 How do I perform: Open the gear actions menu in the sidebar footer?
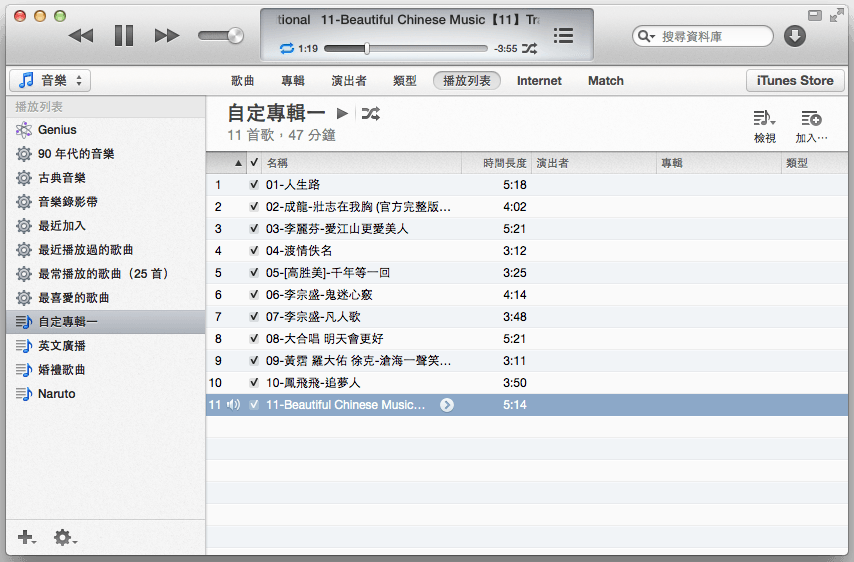coord(65,537)
